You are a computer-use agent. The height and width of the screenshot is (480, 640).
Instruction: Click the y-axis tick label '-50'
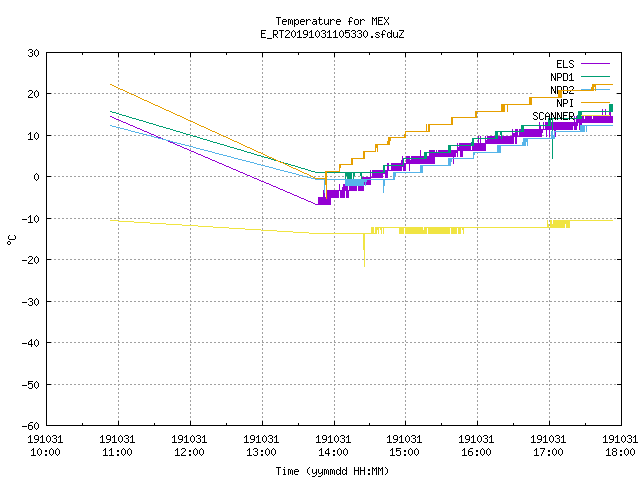pos(31,384)
